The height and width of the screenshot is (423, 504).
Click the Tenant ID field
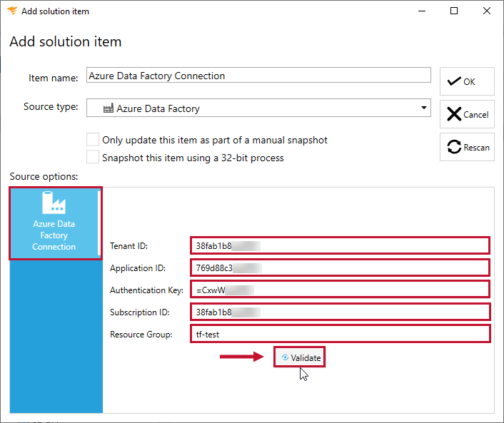(x=340, y=245)
